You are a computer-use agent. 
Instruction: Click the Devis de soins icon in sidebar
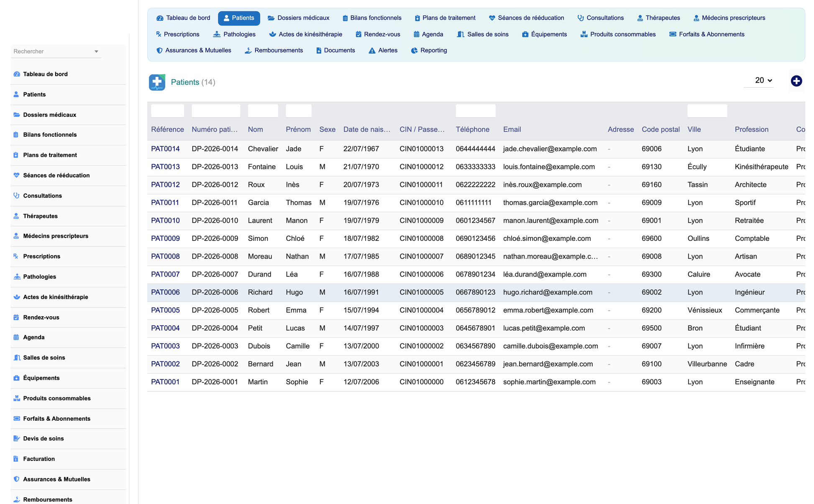pos(17,438)
